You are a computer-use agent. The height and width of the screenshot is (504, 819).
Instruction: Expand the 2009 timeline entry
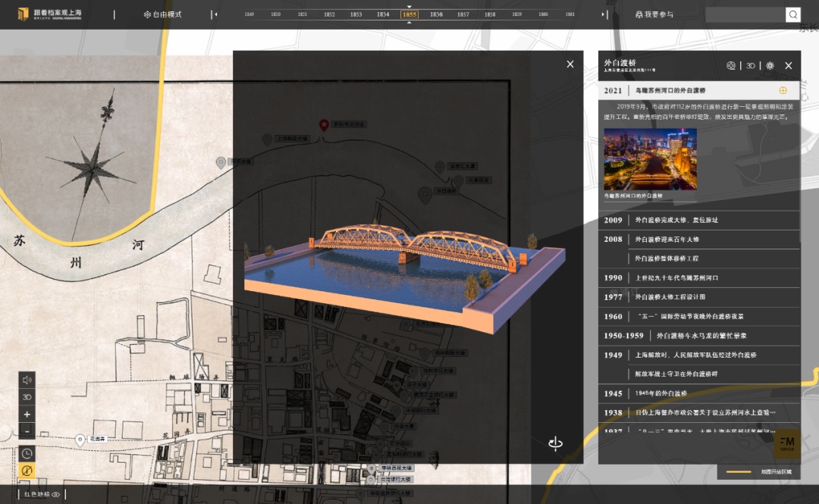(676, 220)
